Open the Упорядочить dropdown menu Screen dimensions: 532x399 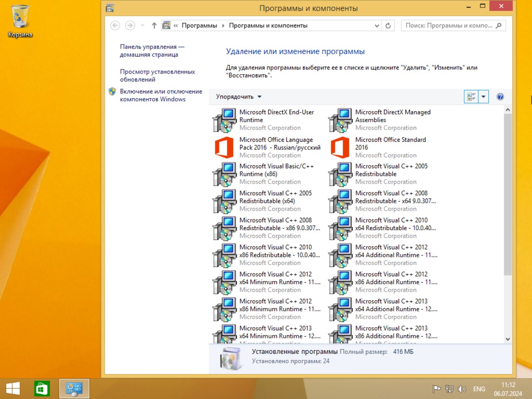(239, 97)
